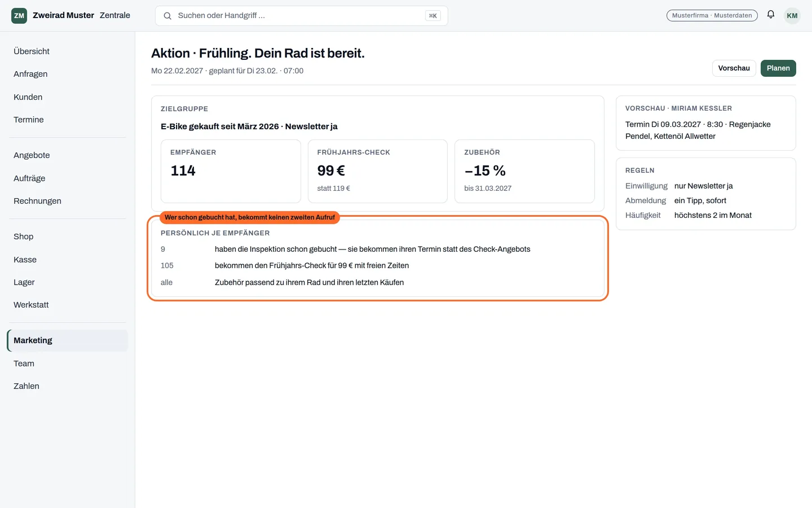Click the ZM logo icon
This screenshot has height=508, width=812.
(x=19, y=16)
